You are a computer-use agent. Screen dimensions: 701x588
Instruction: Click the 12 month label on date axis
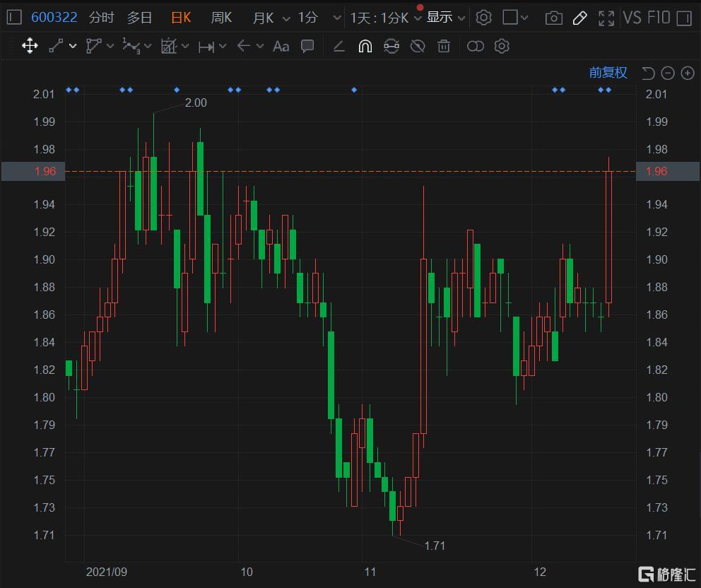click(x=540, y=572)
